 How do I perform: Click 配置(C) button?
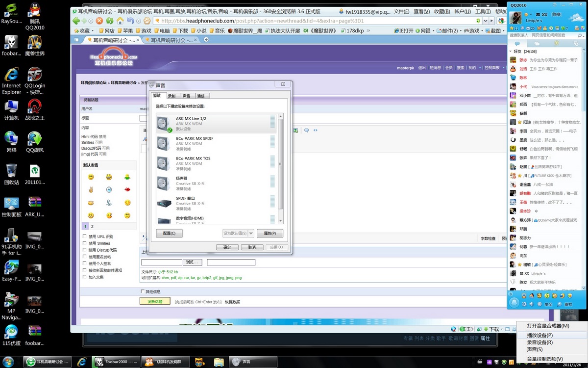169,234
